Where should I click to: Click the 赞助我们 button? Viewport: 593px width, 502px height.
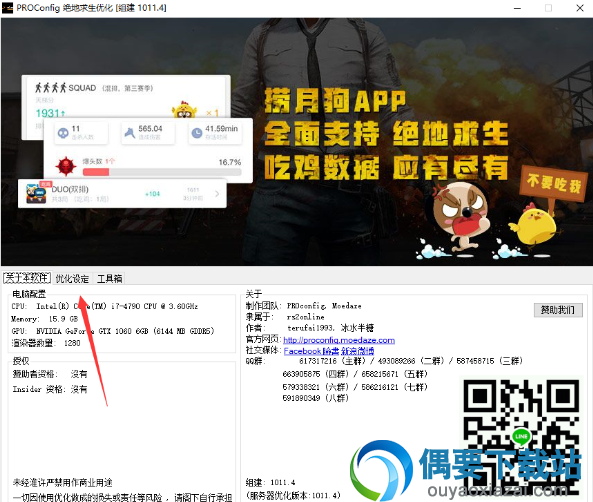pyautogui.click(x=558, y=310)
